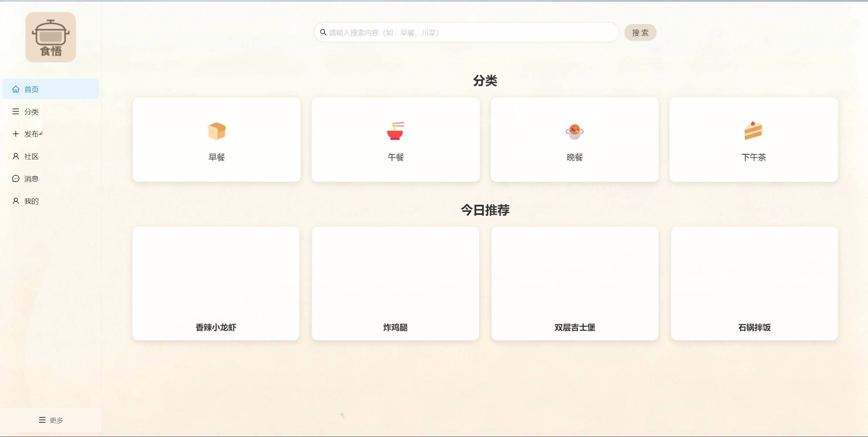Select the 双层吉士堡 recommendation card

pos(575,283)
